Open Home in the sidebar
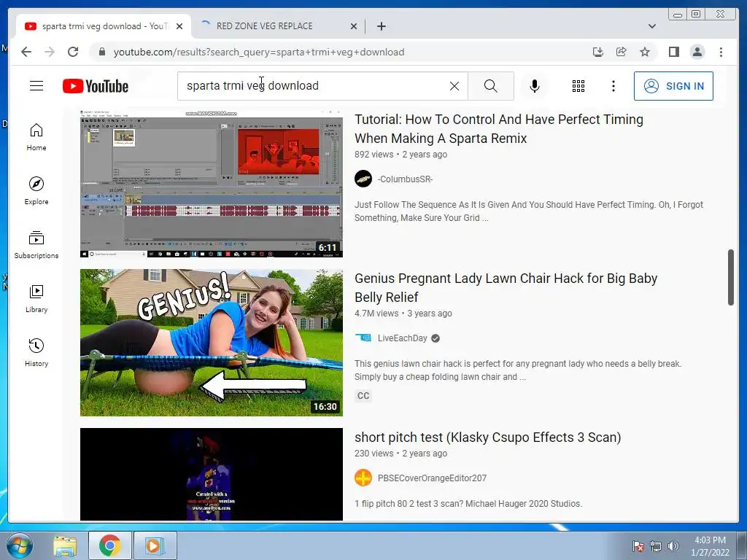 (36, 137)
